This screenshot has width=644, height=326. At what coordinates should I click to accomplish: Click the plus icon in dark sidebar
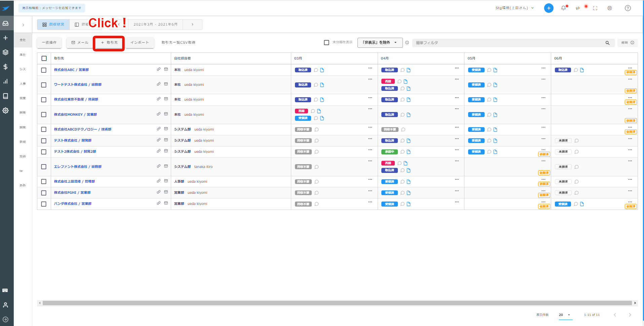click(x=5, y=38)
